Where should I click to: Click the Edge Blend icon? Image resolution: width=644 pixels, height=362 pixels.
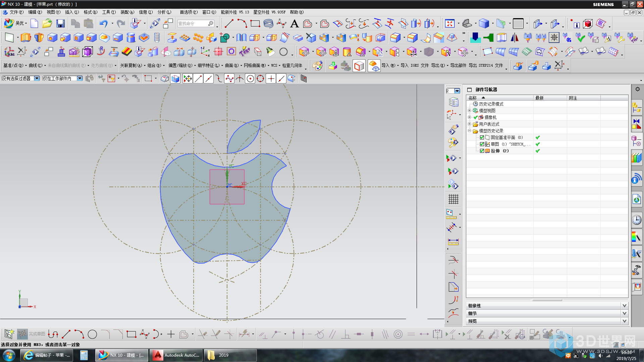(x=395, y=38)
